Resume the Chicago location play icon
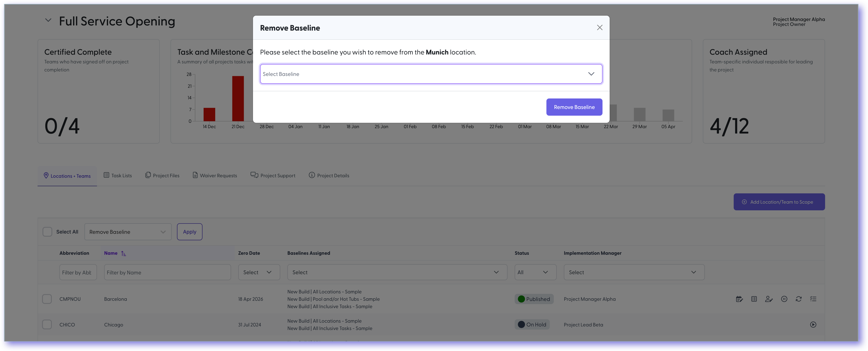This screenshot has width=868, height=351. [813, 325]
